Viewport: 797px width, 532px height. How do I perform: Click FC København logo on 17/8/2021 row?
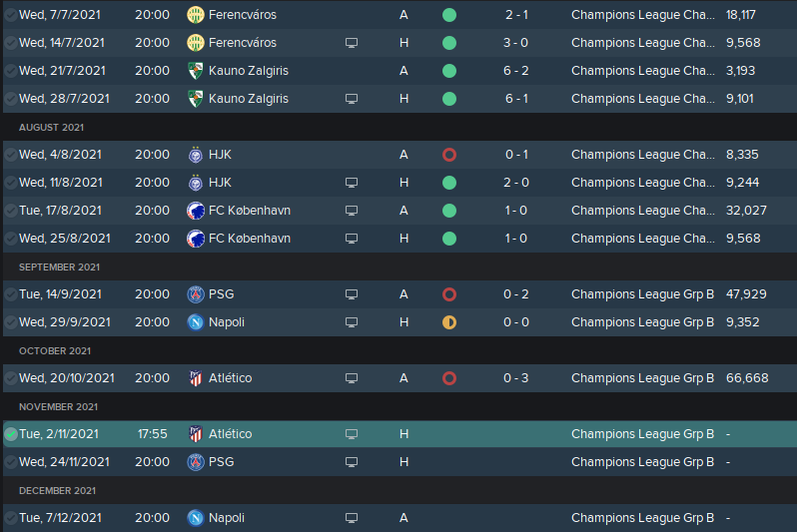coord(195,211)
